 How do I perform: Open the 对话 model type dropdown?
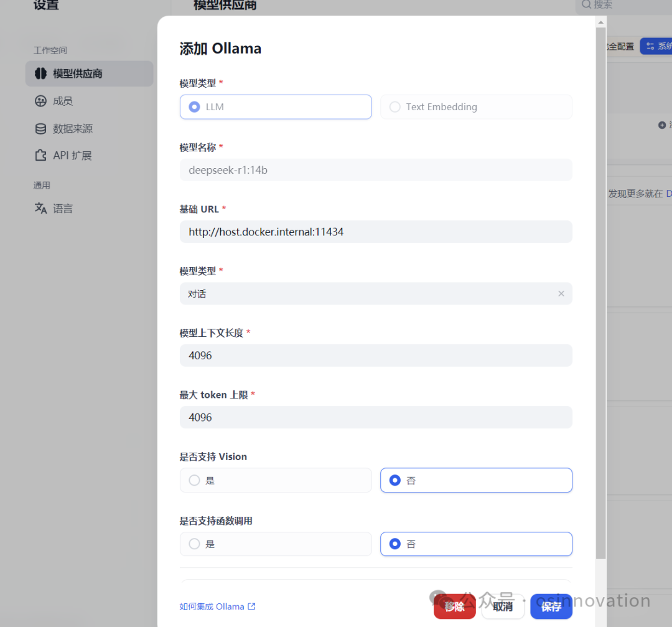pos(376,294)
